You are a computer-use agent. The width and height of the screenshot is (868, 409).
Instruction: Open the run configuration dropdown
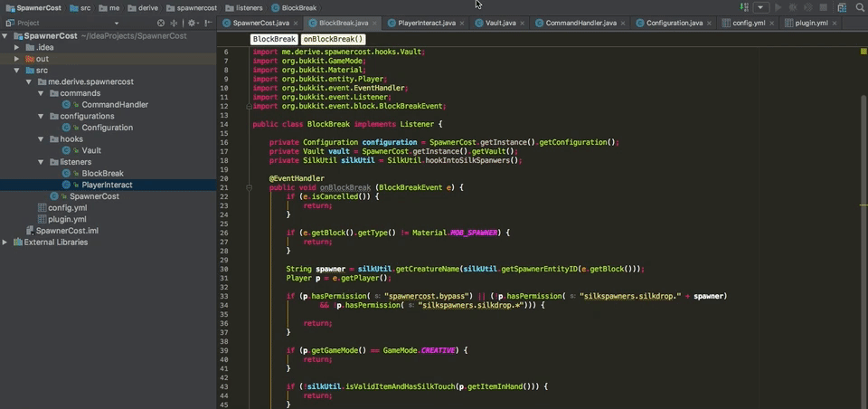(x=761, y=8)
